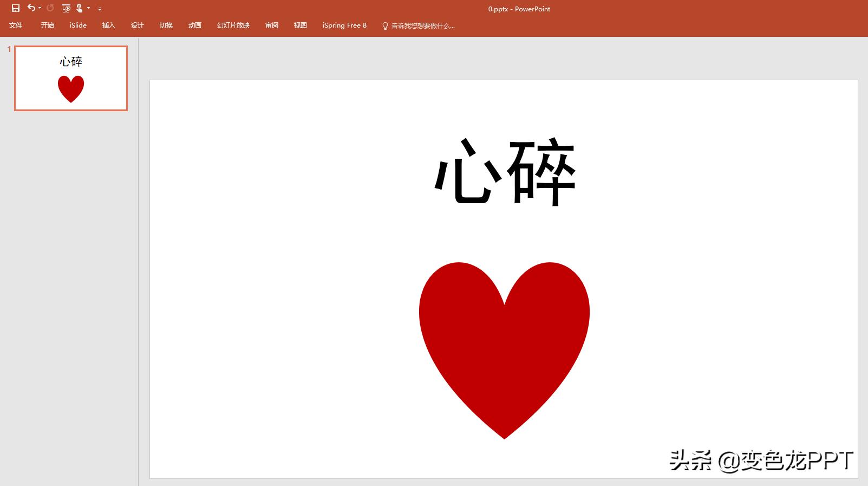Open the 文件 (File) menu
This screenshot has width=868, height=486.
click(x=16, y=25)
